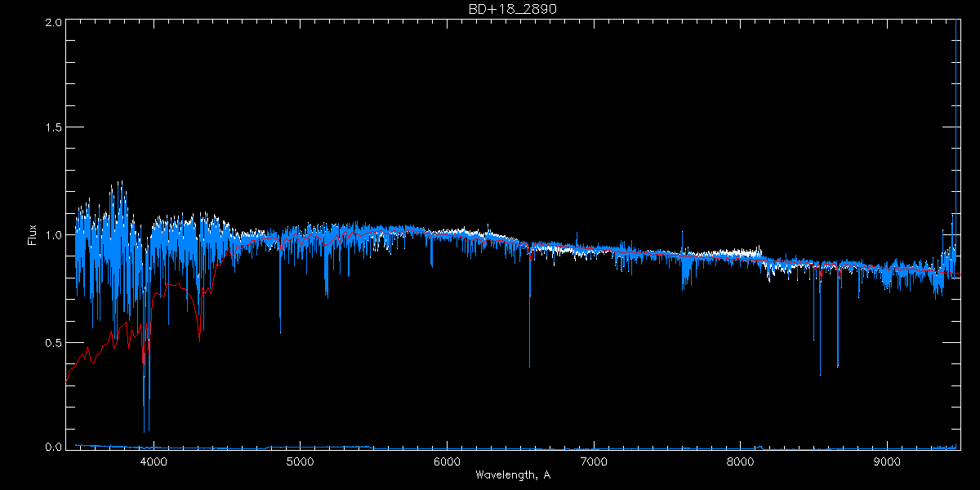The image size is (980, 490).
Task: Click the Wavelength, A x-axis label
Action: [512, 475]
